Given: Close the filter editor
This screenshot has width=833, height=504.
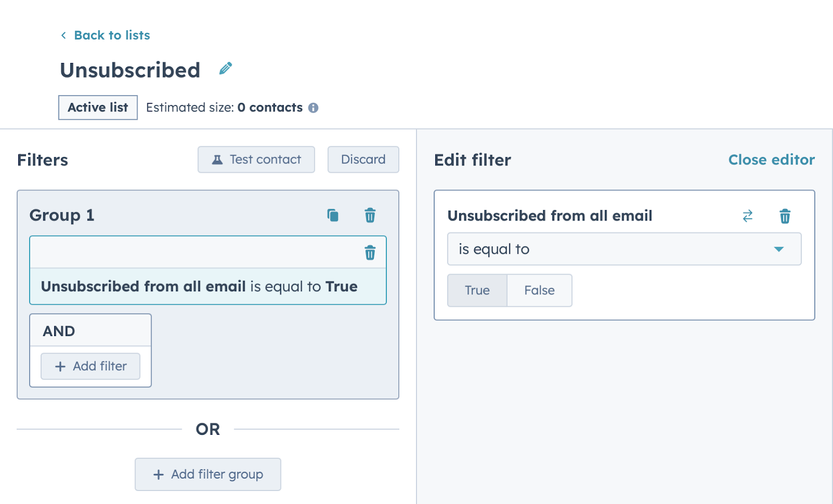Looking at the screenshot, I should 771,160.
